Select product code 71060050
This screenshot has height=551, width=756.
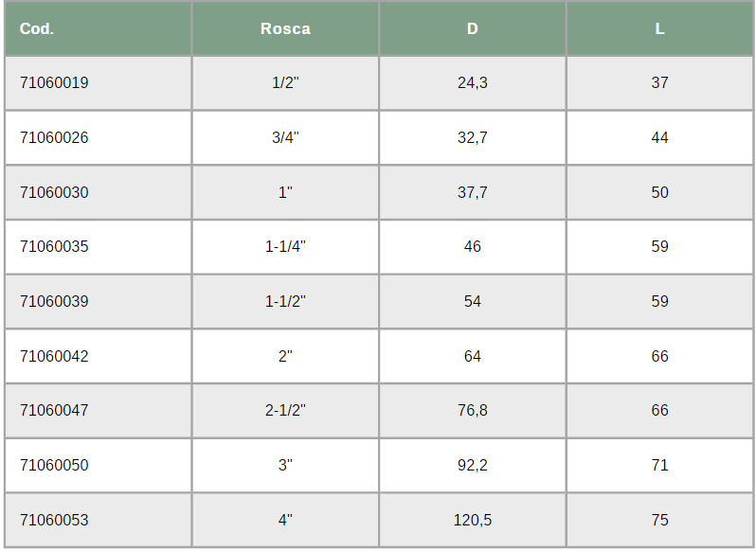(x=54, y=465)
